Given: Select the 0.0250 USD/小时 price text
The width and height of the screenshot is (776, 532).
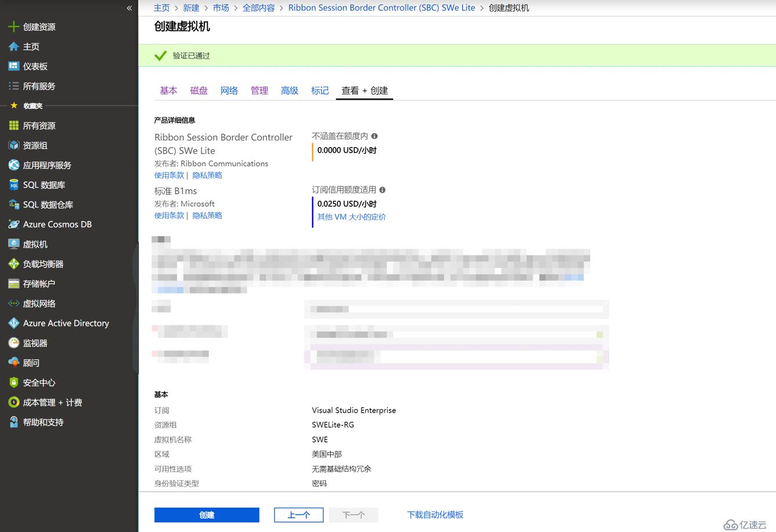Looking at the screenshot, I should click(x=347, y=204).
